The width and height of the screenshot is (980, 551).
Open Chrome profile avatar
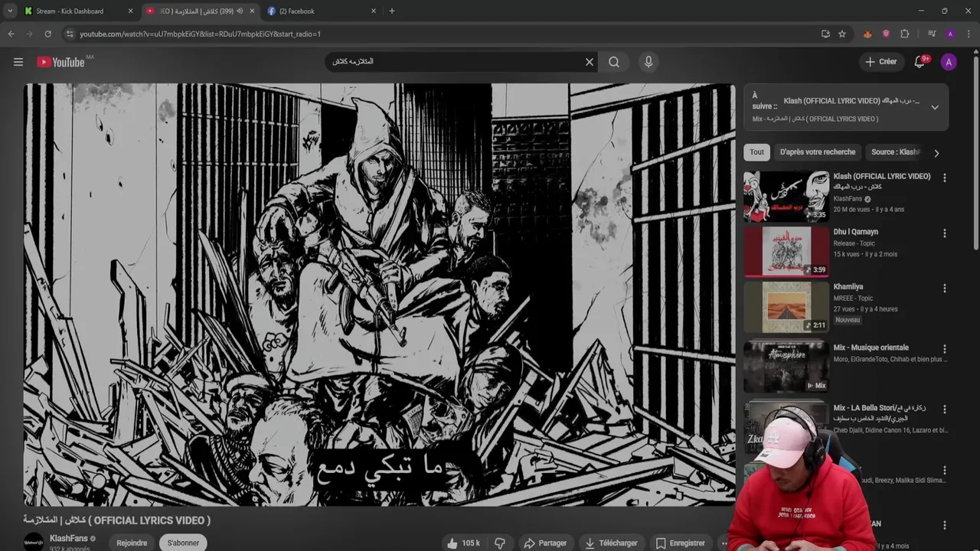950,34
